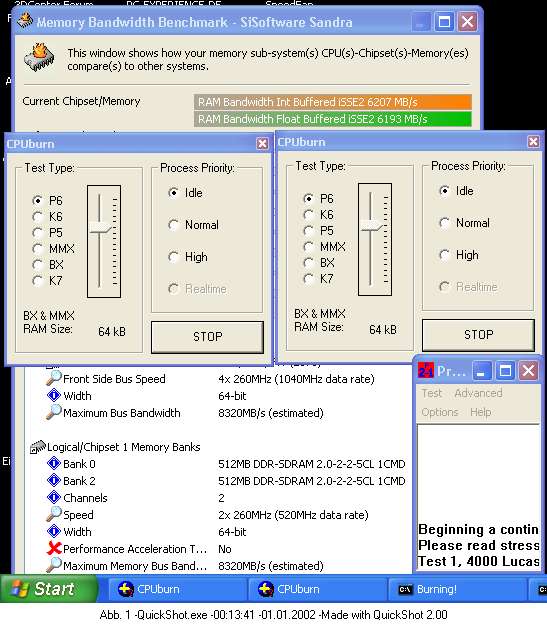Click info icon in Width row under Speed

54,531
